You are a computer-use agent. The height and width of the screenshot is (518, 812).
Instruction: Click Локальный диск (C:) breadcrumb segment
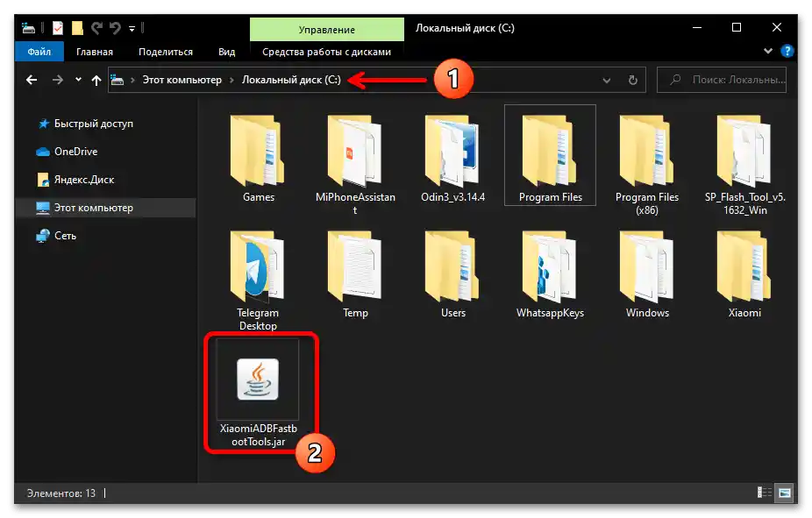pyautogui.click(x=291, y=81)
